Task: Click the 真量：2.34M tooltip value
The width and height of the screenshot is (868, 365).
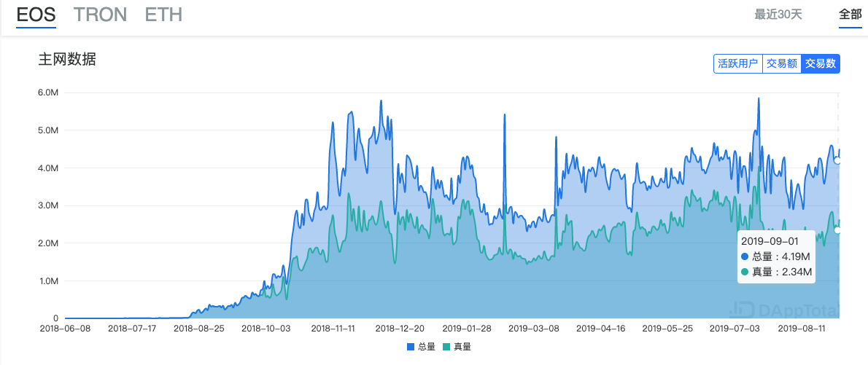Action: click(x=775, y=272)
